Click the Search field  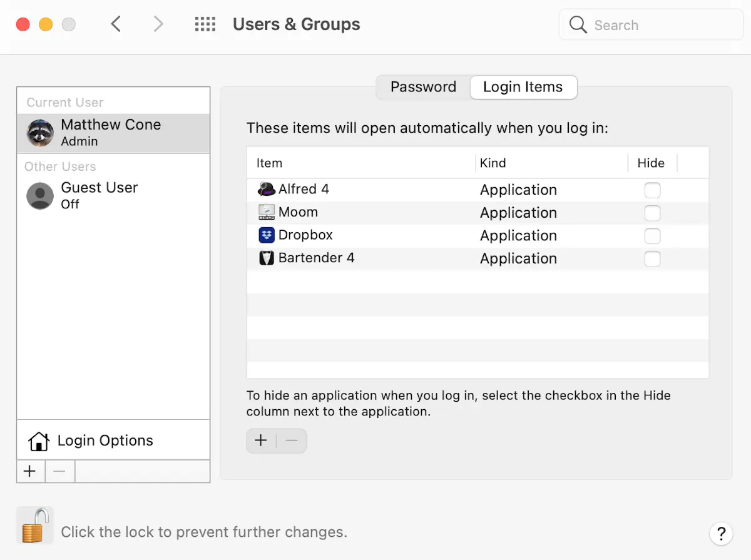(651, 25)
